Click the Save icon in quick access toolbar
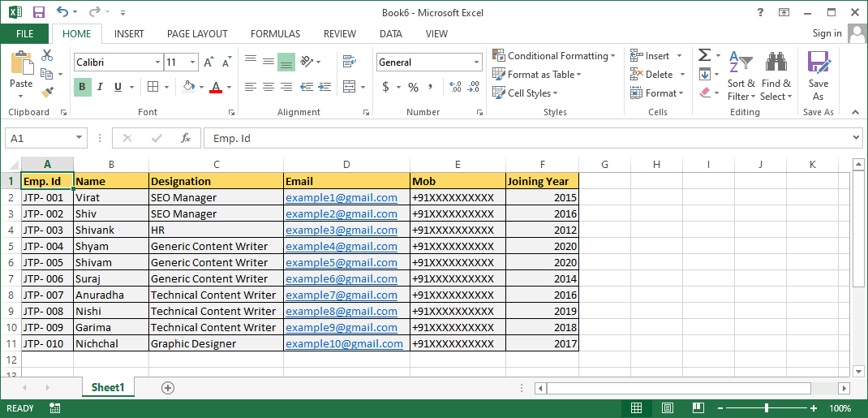Screen dimensions: 868x418 [39, 11]
